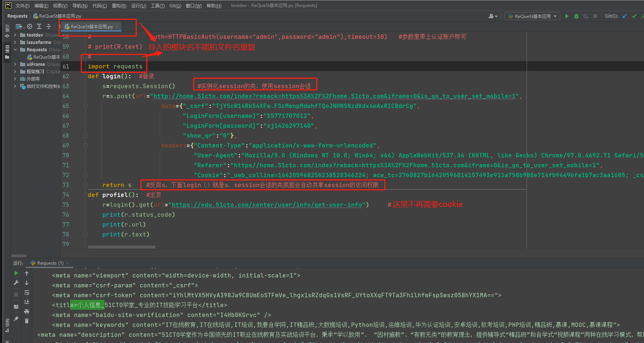
Task: Start debugging with the green bug icon
Action: point(576,16)
